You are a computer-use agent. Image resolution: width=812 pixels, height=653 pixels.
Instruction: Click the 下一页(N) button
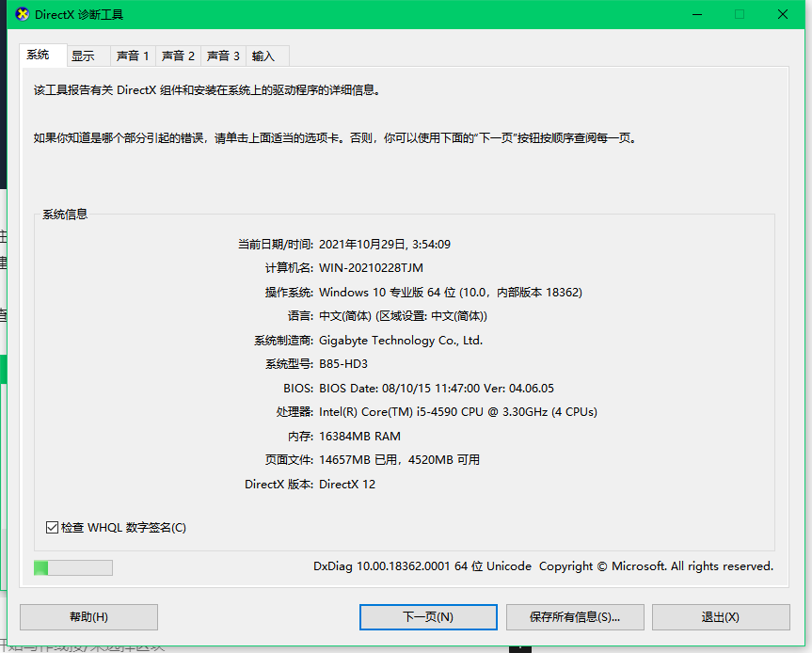point(428,616)
